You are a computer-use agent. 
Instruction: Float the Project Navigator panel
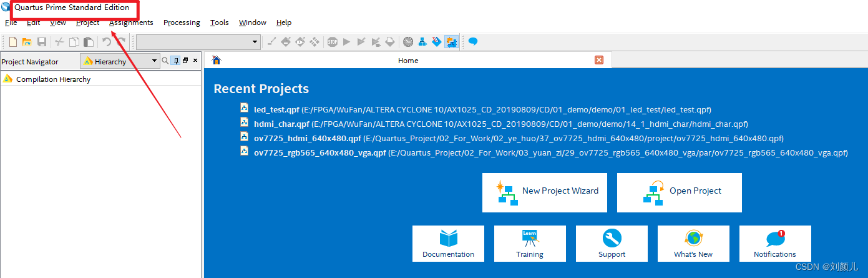point(185,61)
